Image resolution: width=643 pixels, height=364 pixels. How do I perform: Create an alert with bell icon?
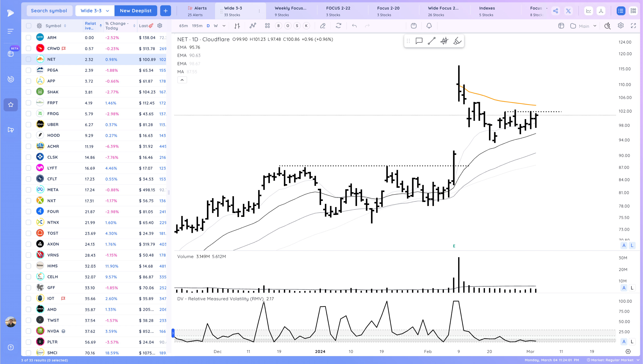pos(429,26)
